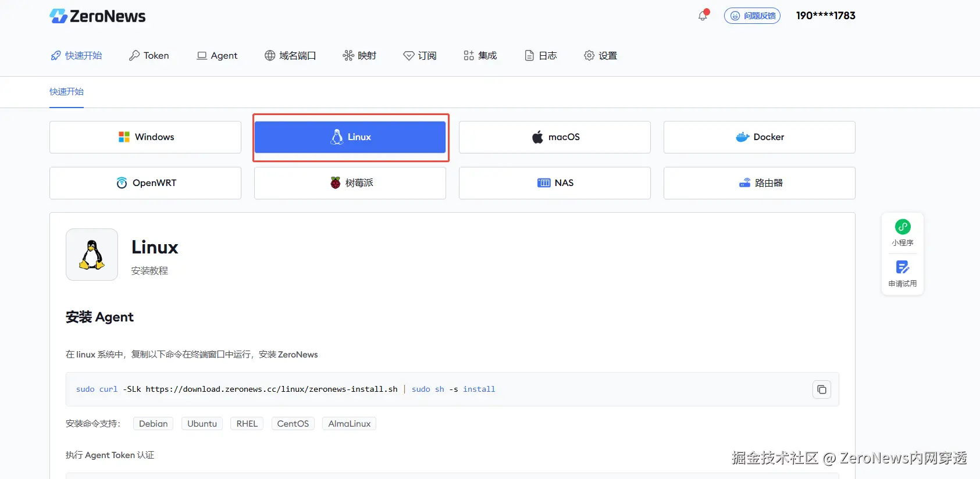
Task: Choose the Linux platform button
Action: (x=350, y=137)
